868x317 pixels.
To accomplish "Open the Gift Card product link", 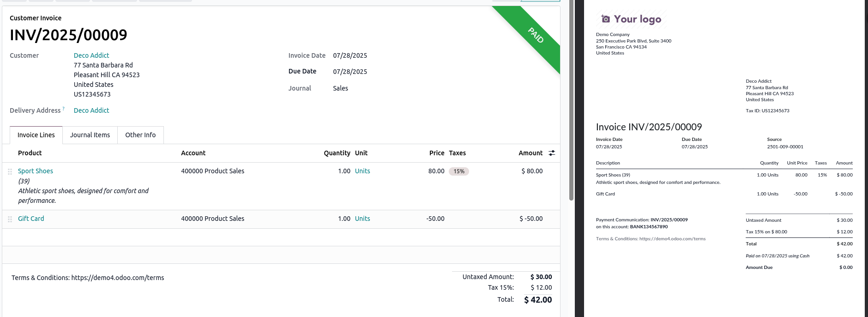I will coord(31,219).
